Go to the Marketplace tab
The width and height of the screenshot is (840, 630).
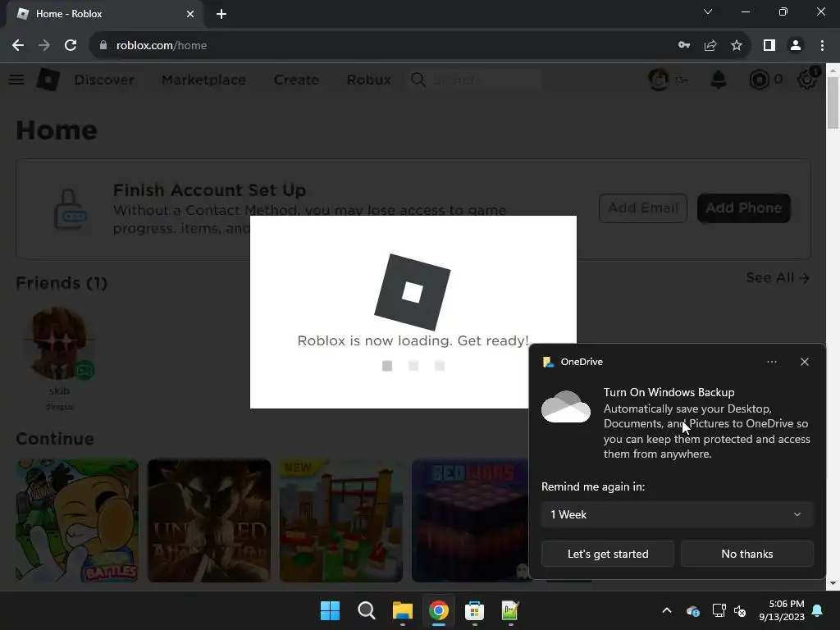(203, 80)
